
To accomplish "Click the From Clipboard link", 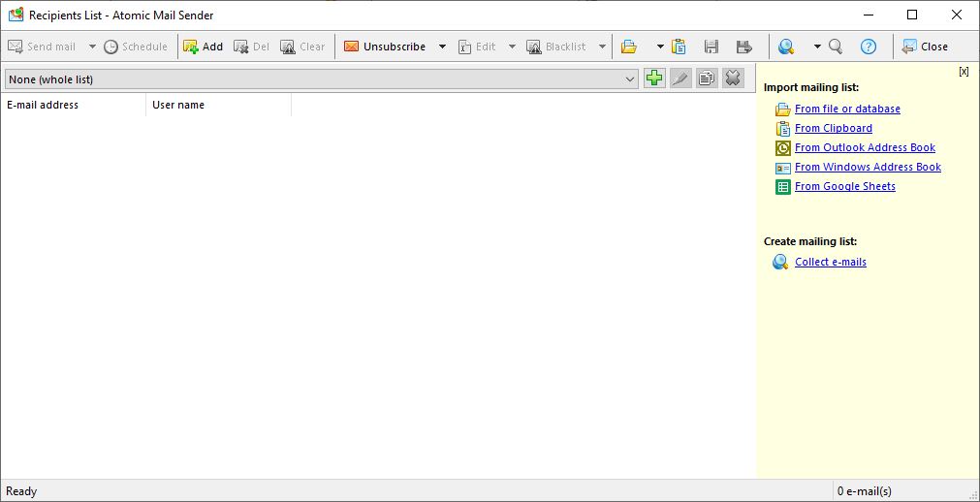I will click(x=833, y=128).
